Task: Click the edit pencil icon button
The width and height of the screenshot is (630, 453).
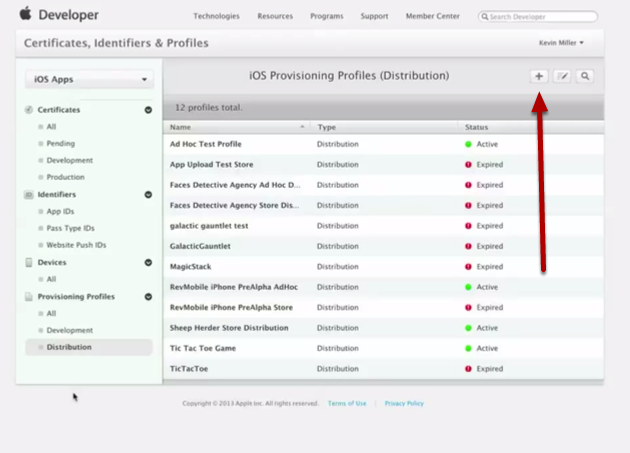Action: coord(562,76)
